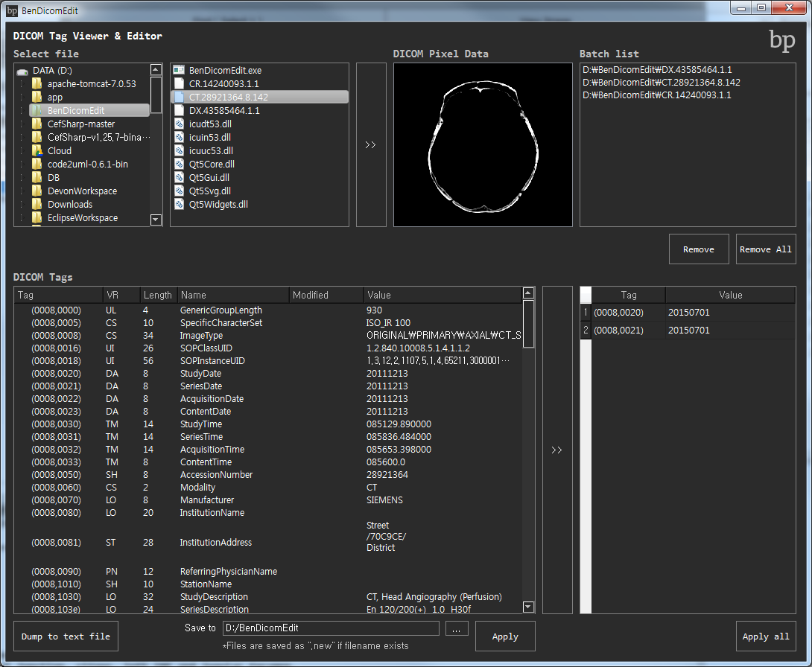Click the Cloud folder icon
The image size is (812, 667).
pos(37,150)
